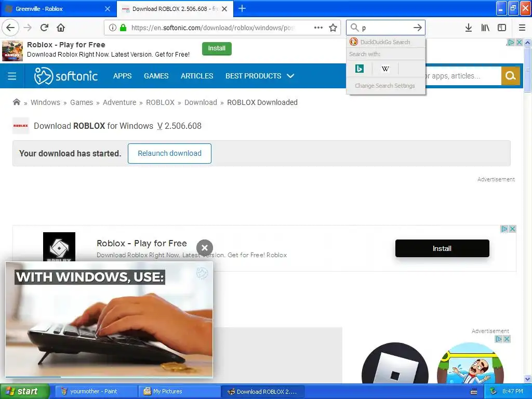Open the Windows Start menu

[24, 392]
